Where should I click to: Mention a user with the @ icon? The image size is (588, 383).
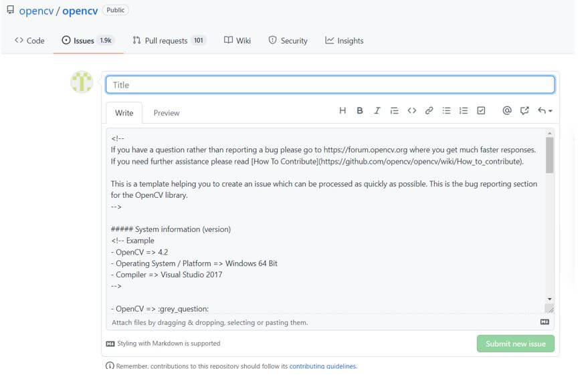pyautogui.click(x=507, y=110)
